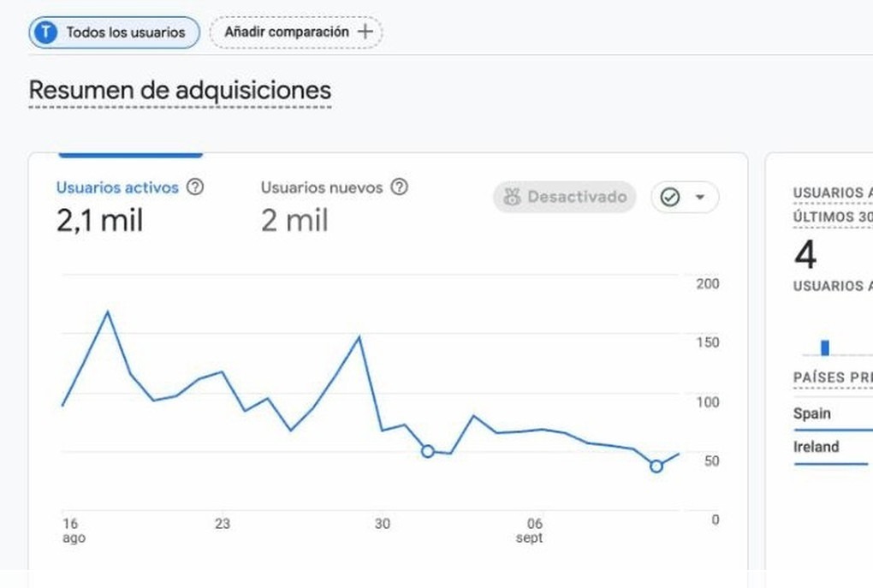Click the last circled data point on chart
Screen dimensions: 873x588
656,466
